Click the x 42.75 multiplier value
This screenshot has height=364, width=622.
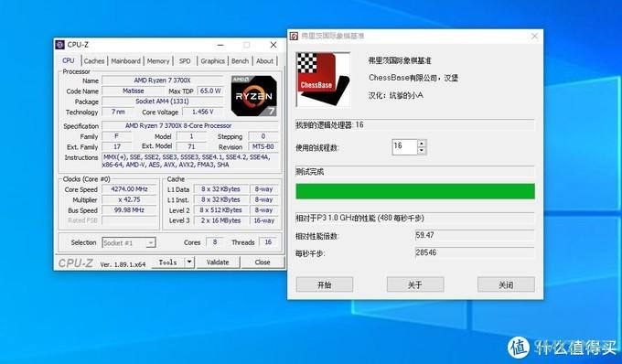click(129, 199)
